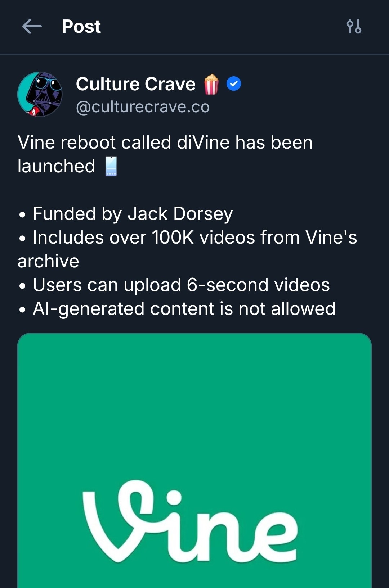Go back using the arrow
The height and width of the screenshot is (588, 389).
pyautogui.click(x=32, y=27)
